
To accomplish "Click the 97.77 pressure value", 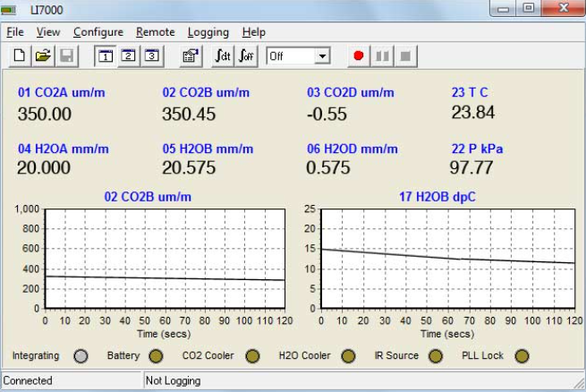I will point(471,167).
